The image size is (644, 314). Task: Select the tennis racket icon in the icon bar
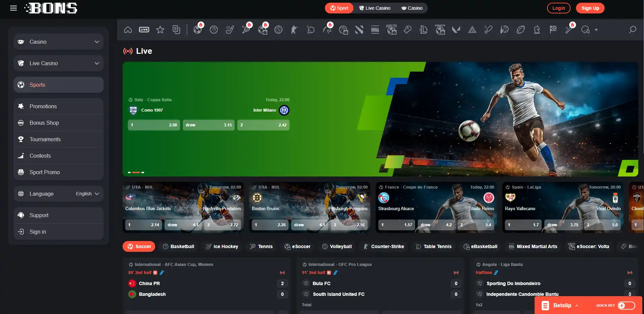click(246, 30)
